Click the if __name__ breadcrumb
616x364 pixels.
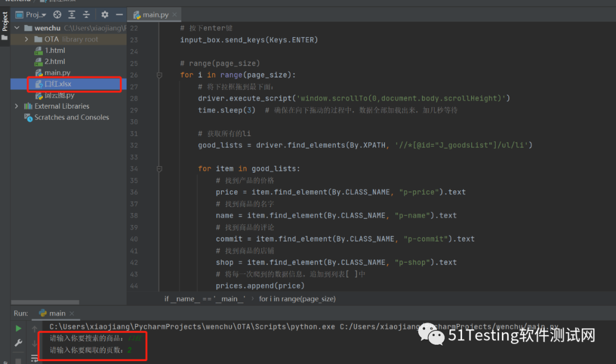coord(204,299)
